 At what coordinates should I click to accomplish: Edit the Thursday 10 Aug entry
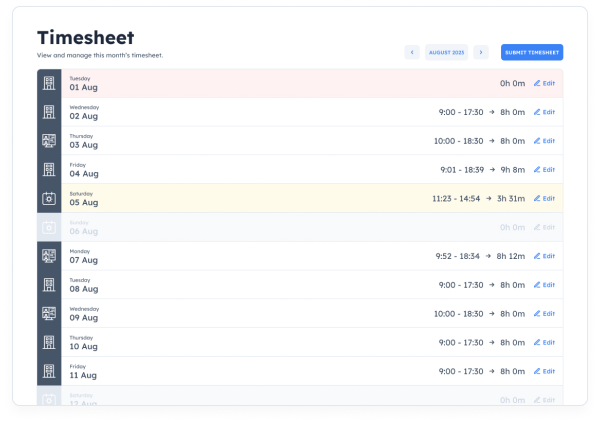point(544,342)
